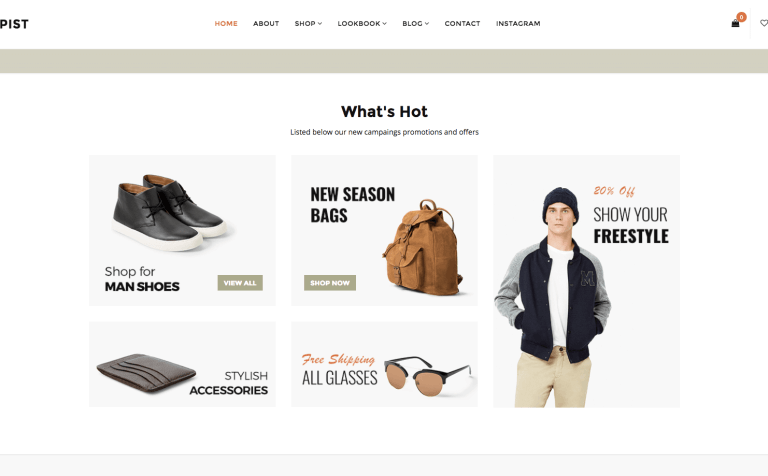768x476 pixels.
Task: Open the Stylish Accessories wallet banner
Action: (x=182, y=364)
